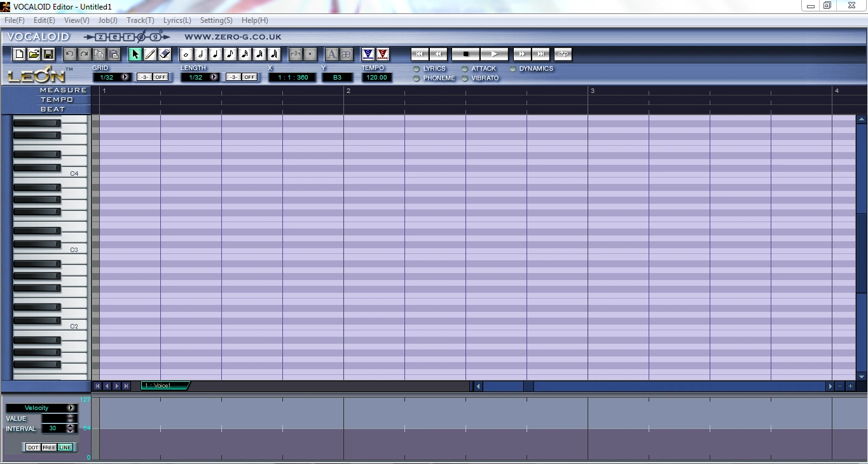Click the save file floppy icon

click(x=48, y=54)
